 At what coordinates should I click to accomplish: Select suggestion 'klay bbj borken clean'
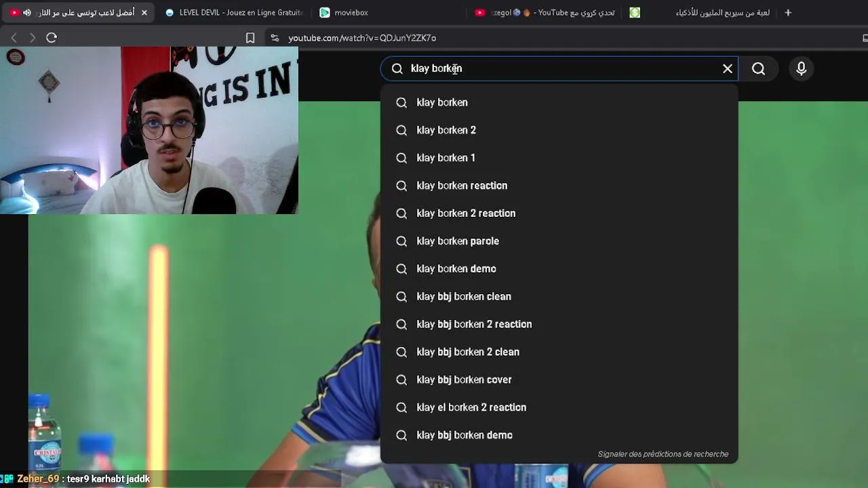(559, 297)
